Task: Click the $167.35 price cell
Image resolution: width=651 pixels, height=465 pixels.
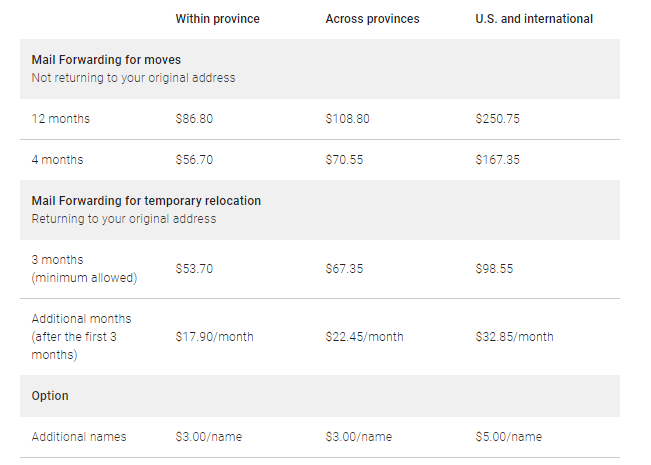Action: tap(497, 160)
